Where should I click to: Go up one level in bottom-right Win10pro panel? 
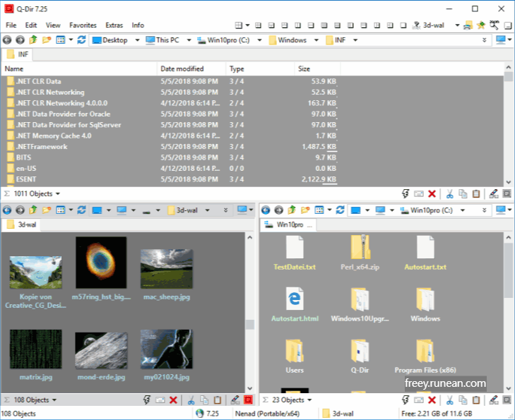pos(292,210)
